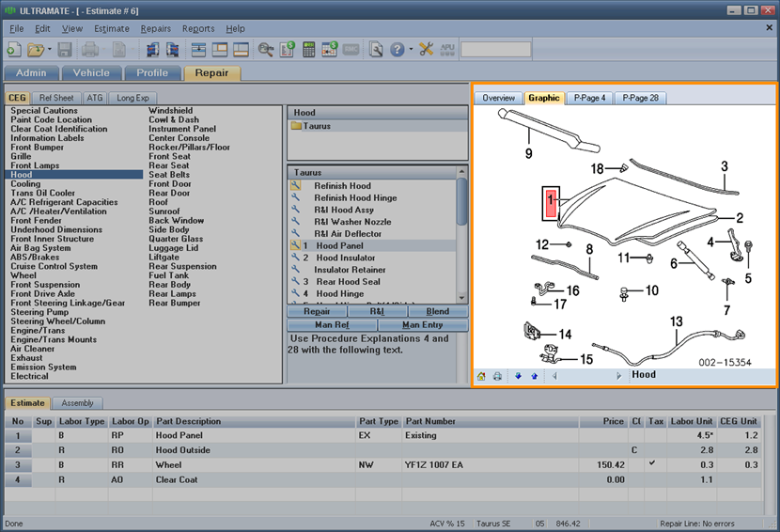This screenshot has height=532, width=780.
Task: Open the calculator tool in toolbar
Action: [308, 49]
